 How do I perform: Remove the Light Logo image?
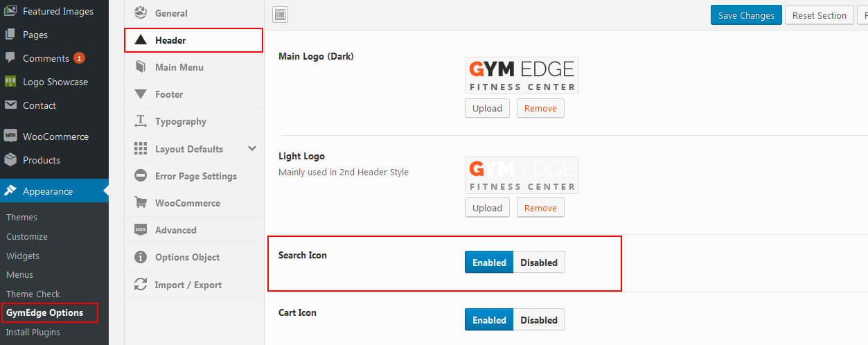[x=540, y=208]
